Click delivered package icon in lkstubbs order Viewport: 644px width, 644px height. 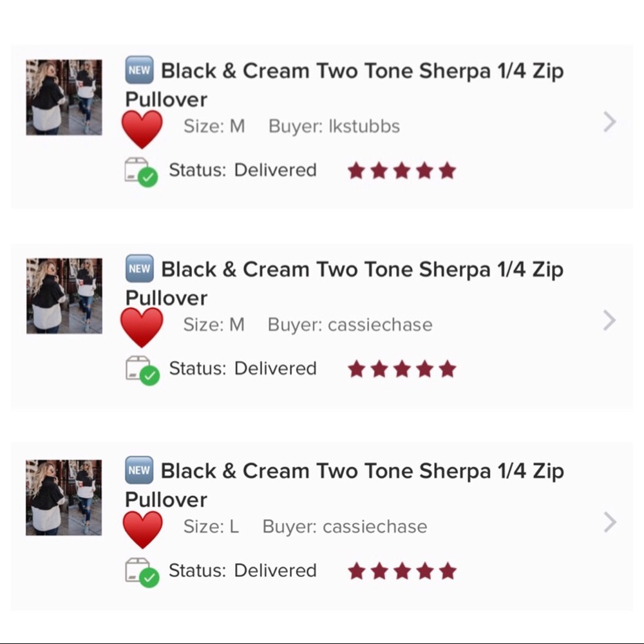point(141,172)
